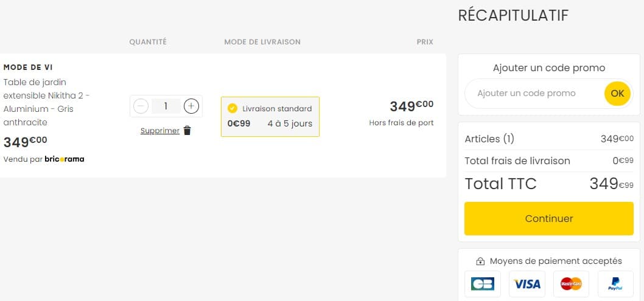Screen dimensions: 644x301
Task: Click the PayPal payment icon
Action: coord(615,284)
